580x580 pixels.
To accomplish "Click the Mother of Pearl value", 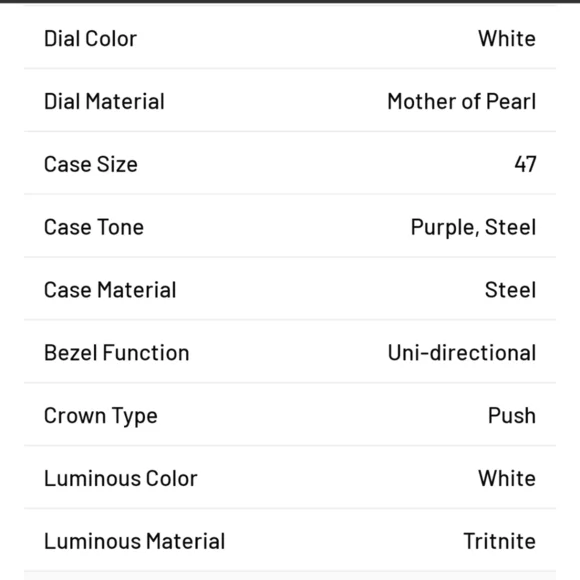I will coord(462,101).
